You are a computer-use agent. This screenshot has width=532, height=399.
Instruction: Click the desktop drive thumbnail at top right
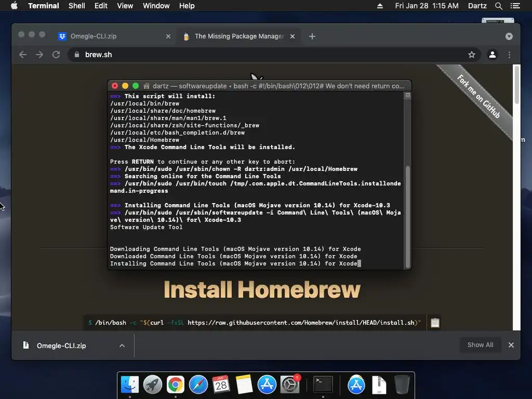coord(498,20)
